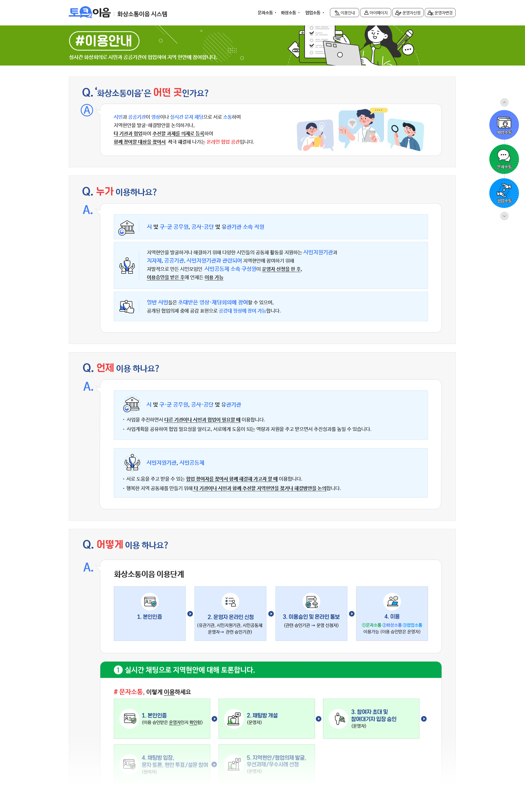Image resolution: width=525 pixels, height=812 pixels.
Task: Click the #이용안내 page title badge
Action: click(104, 40)
